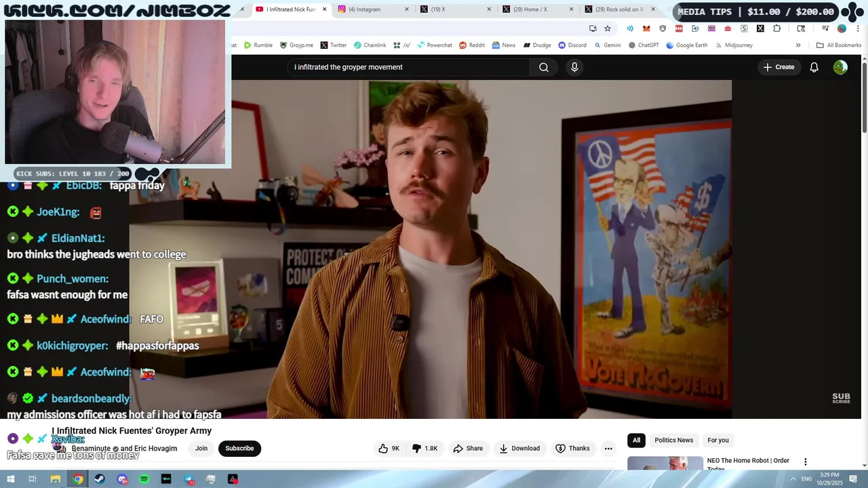This screenshot has height=488, width=868.
Task: Launch Steam from the taskbar
Action: tap(100, 479)
